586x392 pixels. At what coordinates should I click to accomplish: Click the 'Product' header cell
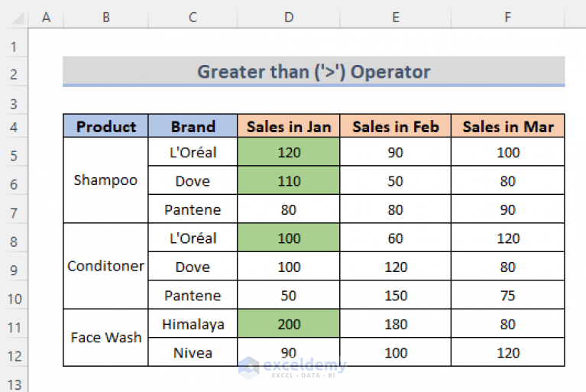(105, 126)
